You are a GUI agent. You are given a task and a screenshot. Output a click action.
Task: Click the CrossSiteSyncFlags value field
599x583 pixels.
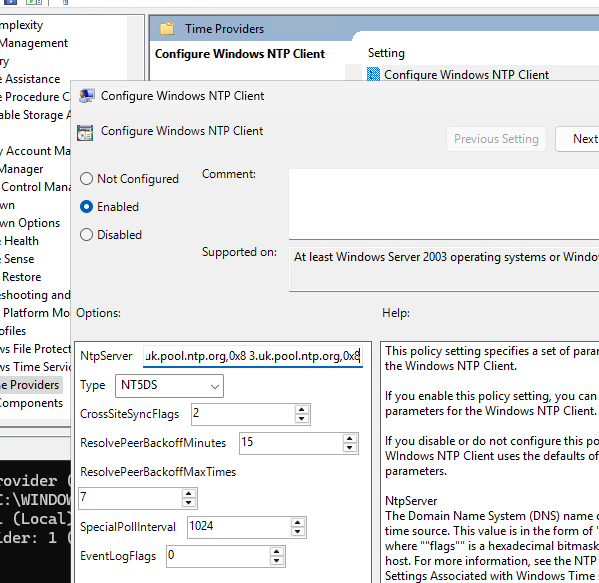click(243, 414)
